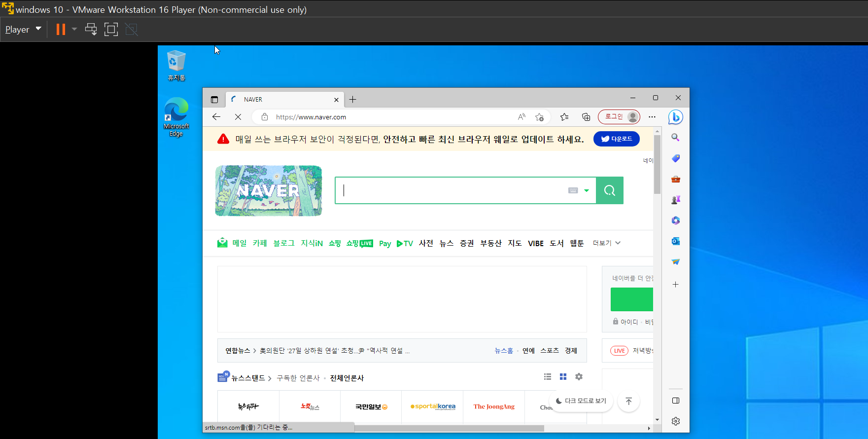868x439 pixels.
Task: Click the green search button
Action: 610,190
